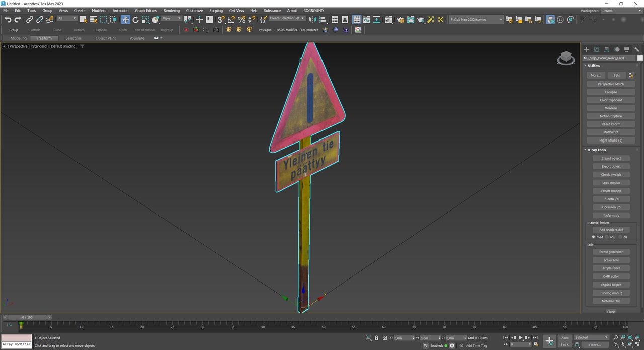Viewport: 644px width, 350px height.
Task: Toggle the Angle Snap icon
Action: click(231, 20)
